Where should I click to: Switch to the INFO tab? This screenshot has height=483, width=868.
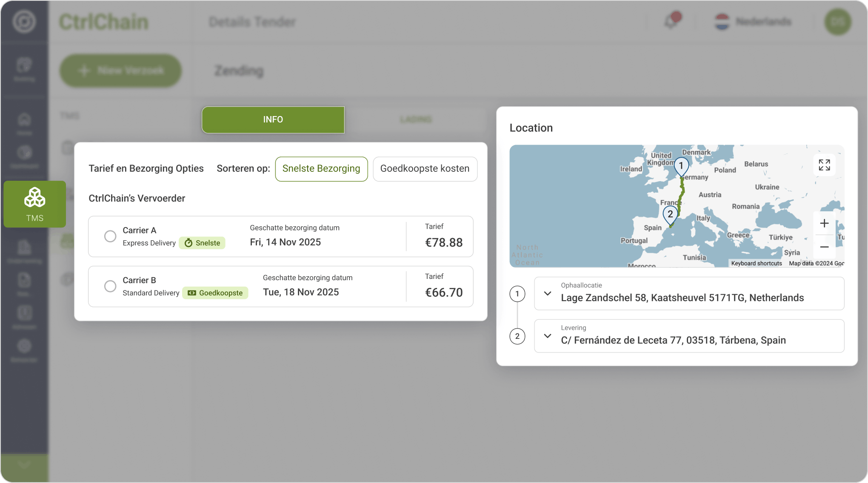[x=273, y=119]
